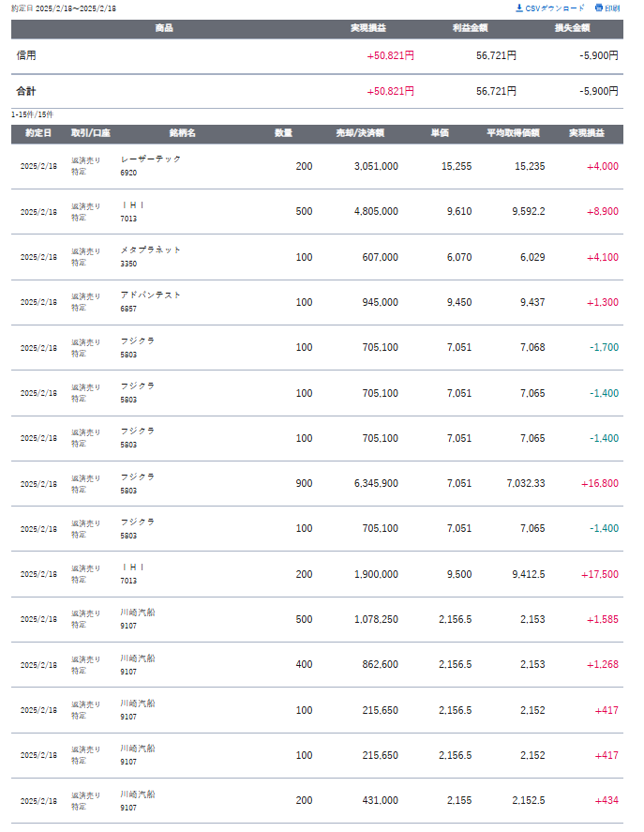This screenshot has width=644, height=832.
Task: Click the printer icon
Action: [x=598, y=8]
